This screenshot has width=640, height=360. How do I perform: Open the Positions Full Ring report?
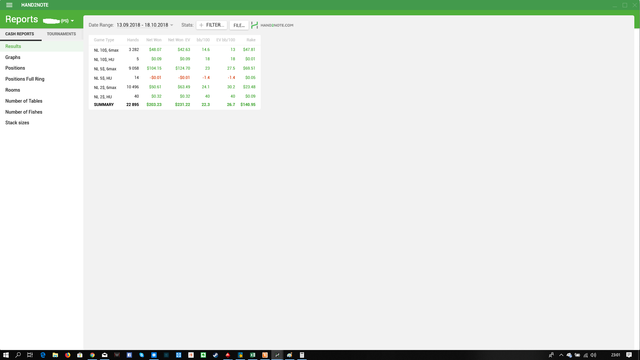pyautogui.click(x=42, y=79)
